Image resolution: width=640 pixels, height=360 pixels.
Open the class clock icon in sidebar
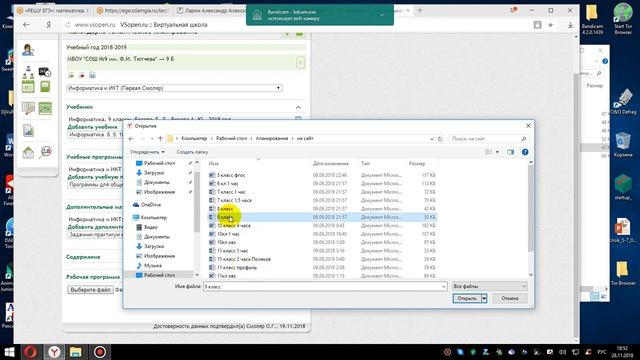coord(45,72)
